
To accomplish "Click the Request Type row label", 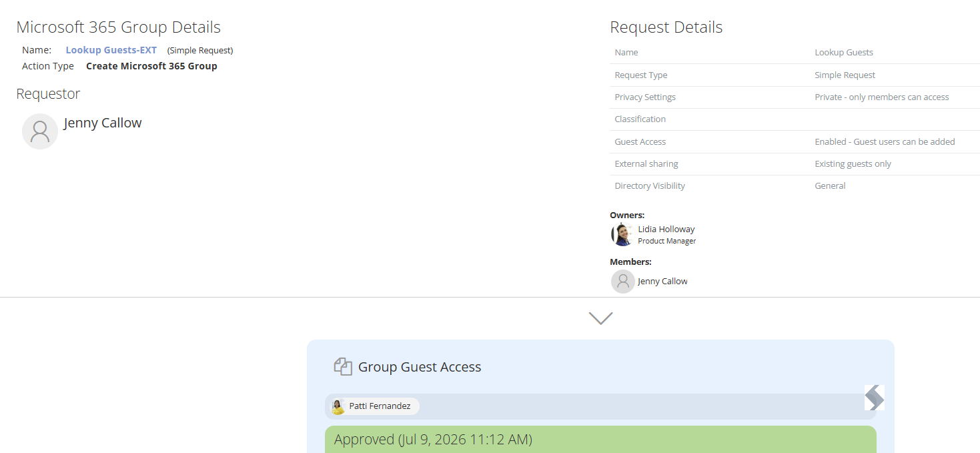I will [x=640, y=75].
